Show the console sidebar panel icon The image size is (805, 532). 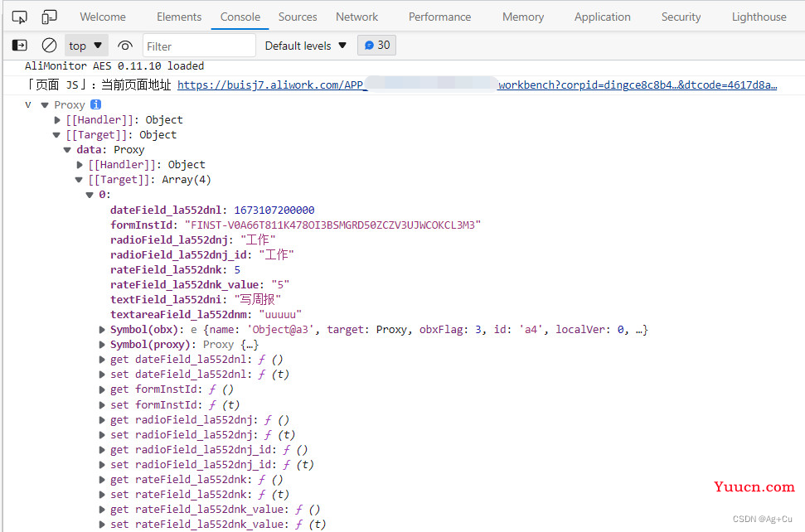(20, 46)
